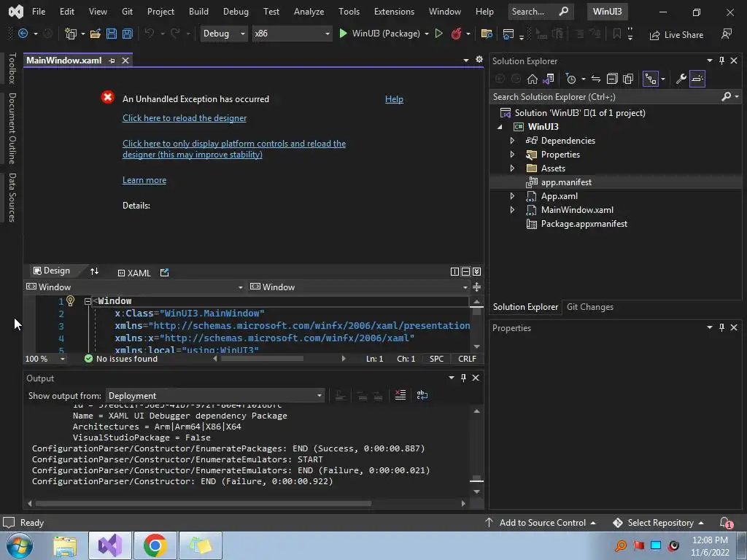
Task: Expand the App.xaml node
Action: click(x=512, y=195)
